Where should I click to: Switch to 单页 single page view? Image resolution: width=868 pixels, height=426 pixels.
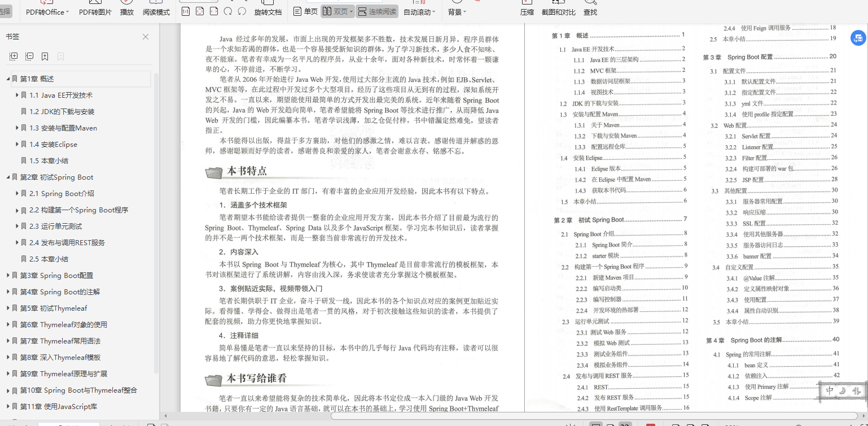click(304, 11)
